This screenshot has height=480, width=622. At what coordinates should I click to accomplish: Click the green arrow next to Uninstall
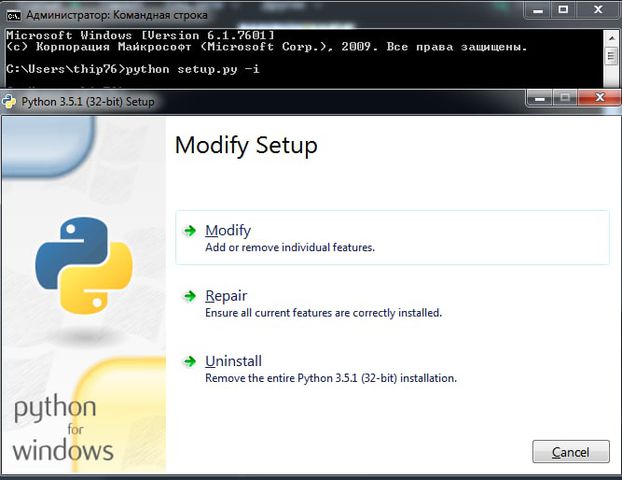[190, 361]
